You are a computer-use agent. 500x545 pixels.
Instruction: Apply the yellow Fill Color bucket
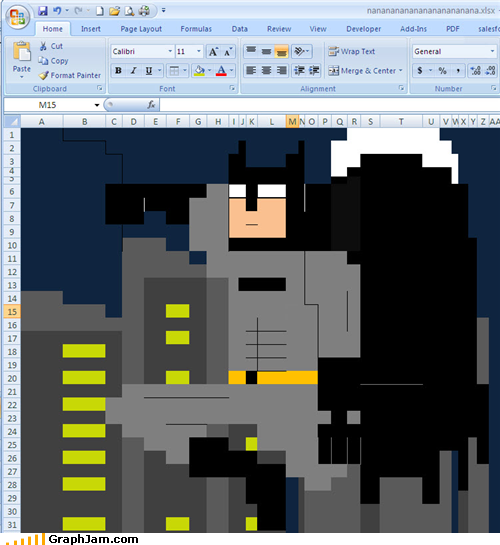pos(199,71)
